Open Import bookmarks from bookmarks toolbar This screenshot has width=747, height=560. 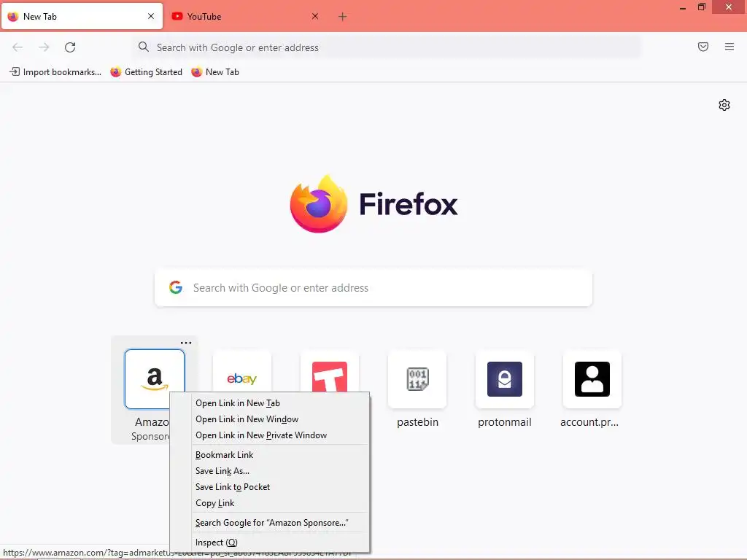[55, 72]
